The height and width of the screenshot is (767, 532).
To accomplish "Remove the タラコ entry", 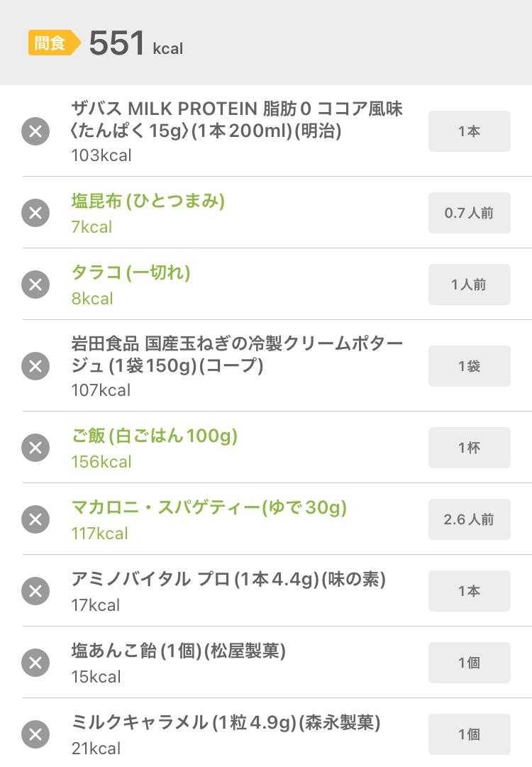I will 35,285.
